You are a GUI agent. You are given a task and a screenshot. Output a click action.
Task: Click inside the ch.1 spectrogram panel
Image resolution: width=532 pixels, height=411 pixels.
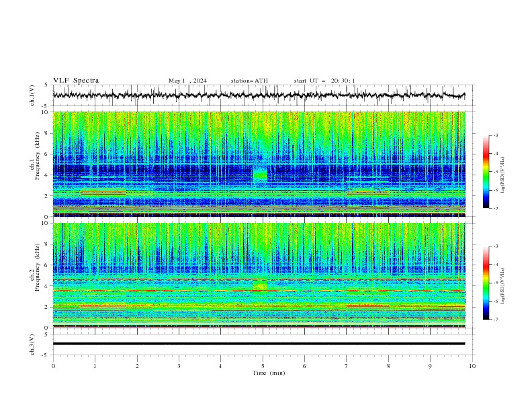259,164
